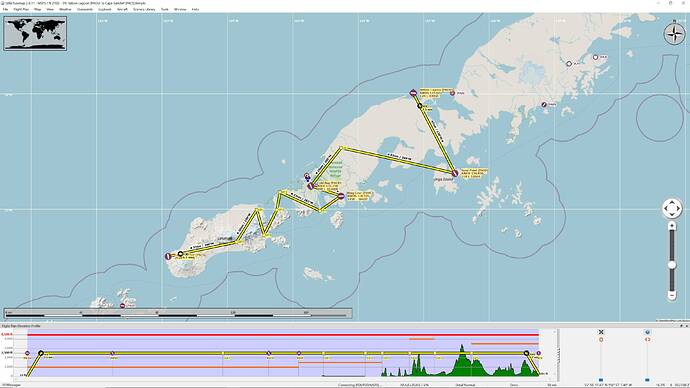The height and width of the screenshot is (388, 690).
Task: Open the Userpoints menu
Action: [85, 9]
